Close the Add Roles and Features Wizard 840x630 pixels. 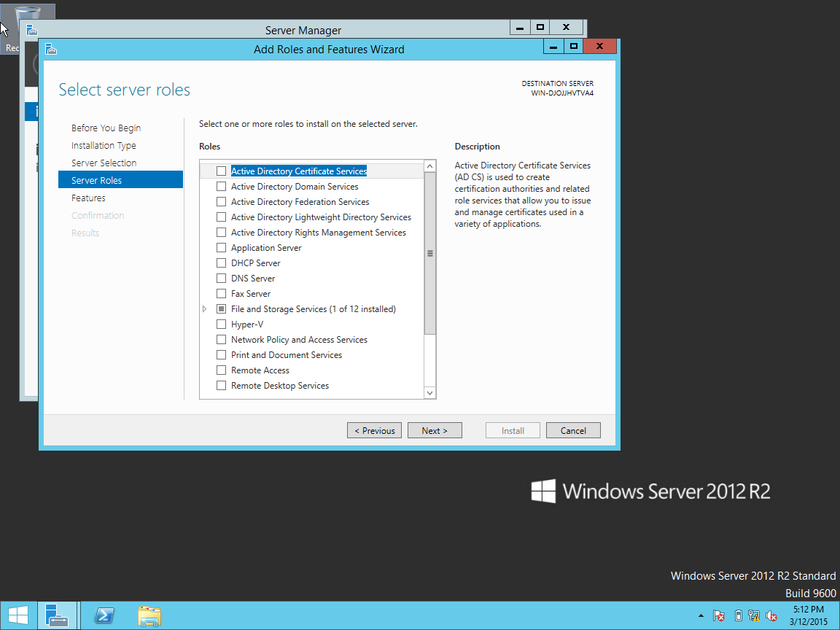pos(600,47)
